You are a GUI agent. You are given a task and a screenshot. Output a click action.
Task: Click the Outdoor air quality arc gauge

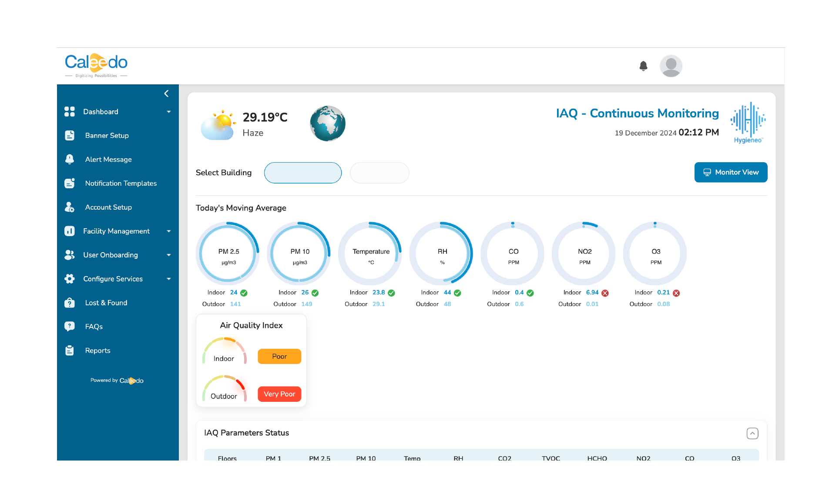click(x=224, y=388)
